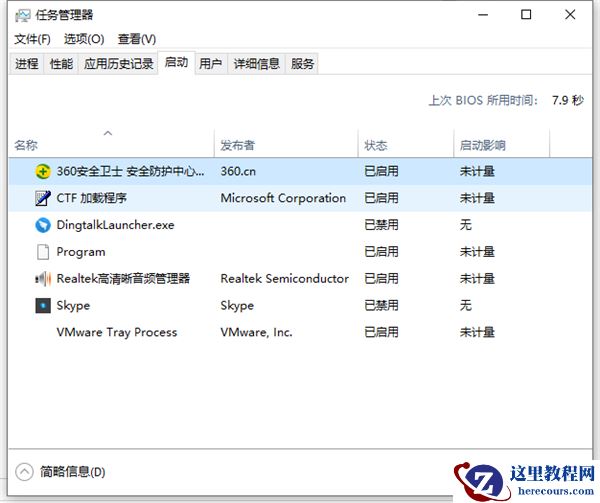Click the CTF 加载程序 pen icon
This screenshot has width=600, height=503.
(x=42, y=198)
